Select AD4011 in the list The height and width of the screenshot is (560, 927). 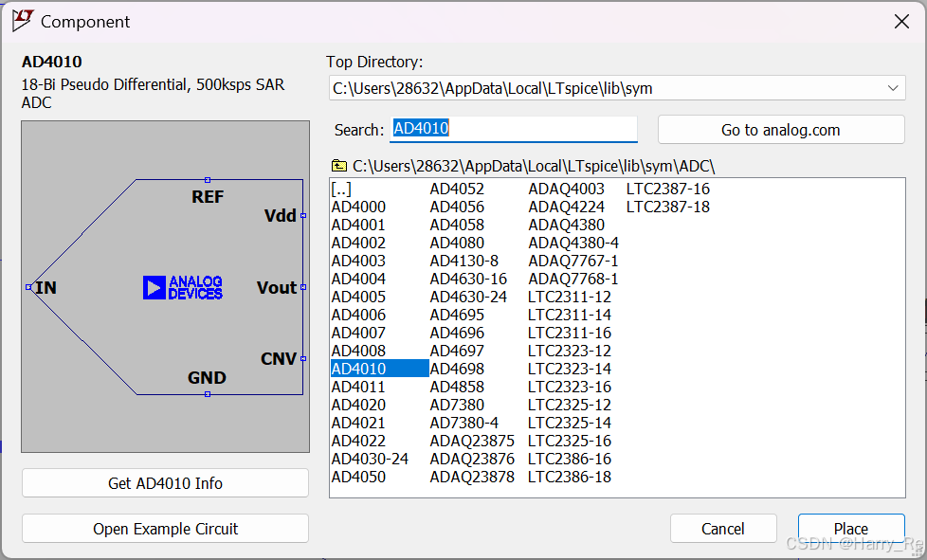[358, 387]
